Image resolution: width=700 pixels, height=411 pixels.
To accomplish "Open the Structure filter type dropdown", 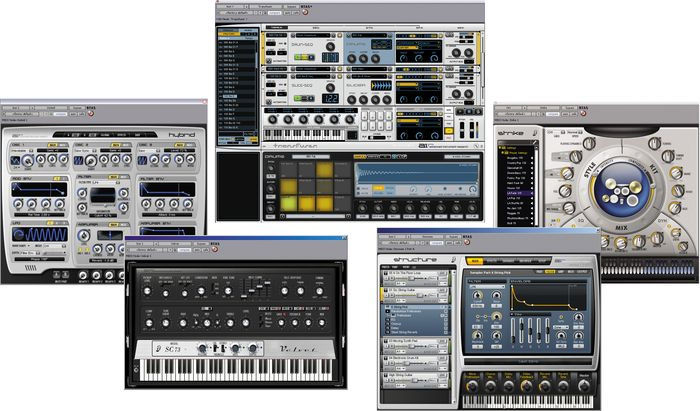I will 486,286.
